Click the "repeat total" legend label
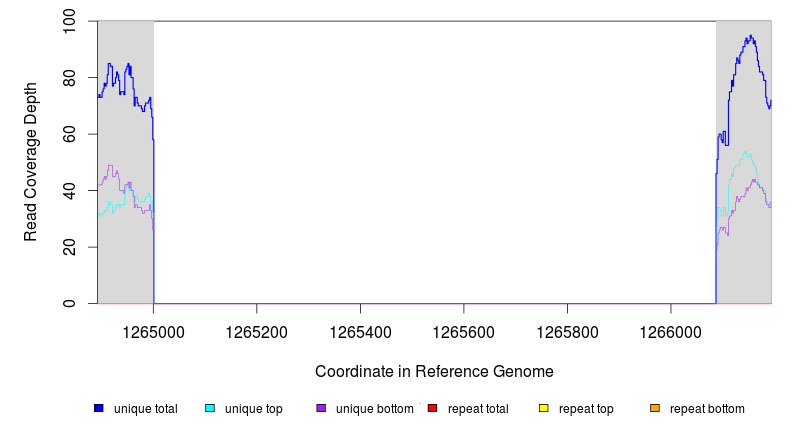Viewport: 792px width, 432px height. tap(478, 409)
